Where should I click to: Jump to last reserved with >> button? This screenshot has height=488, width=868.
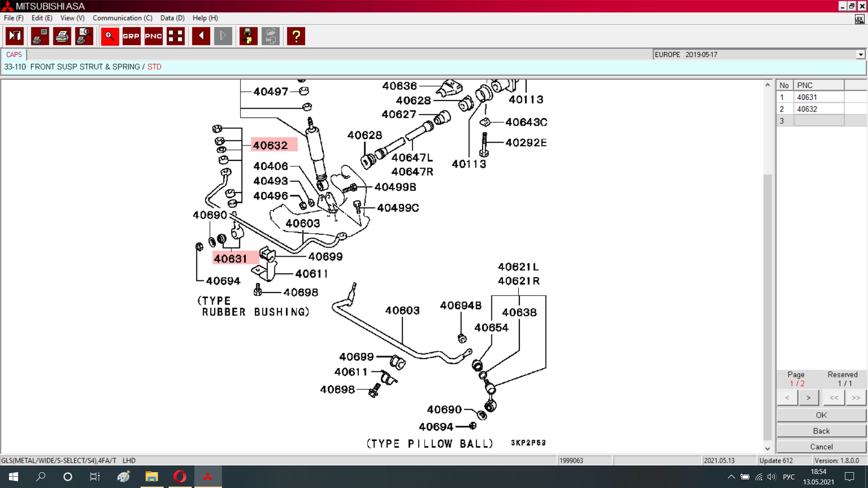856,398
